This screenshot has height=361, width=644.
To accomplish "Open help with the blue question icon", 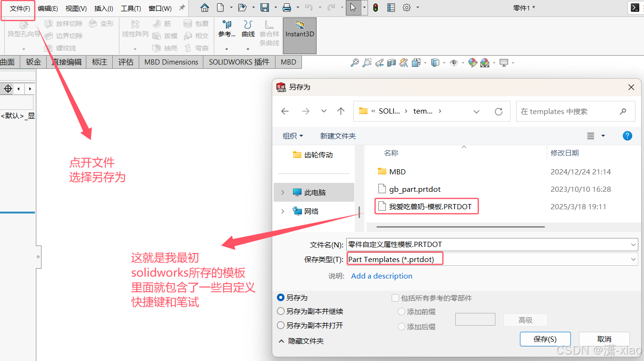I will click(x=627, y=136).
